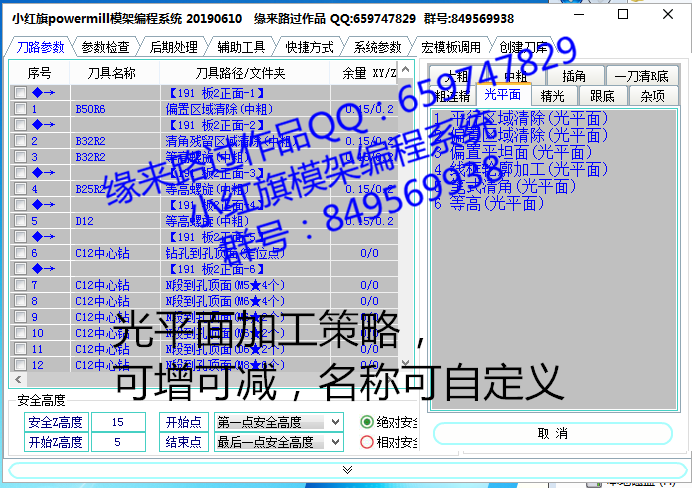Select the 杂项 strategy tab
Viewport: 692px width, 488px height.
652,96
